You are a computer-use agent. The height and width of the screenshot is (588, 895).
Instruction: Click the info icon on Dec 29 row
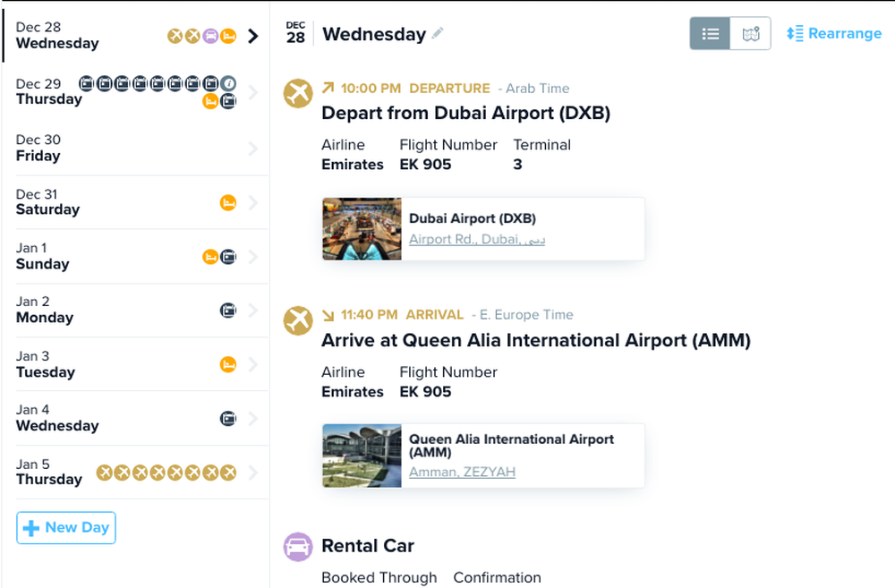click(228, 84)
